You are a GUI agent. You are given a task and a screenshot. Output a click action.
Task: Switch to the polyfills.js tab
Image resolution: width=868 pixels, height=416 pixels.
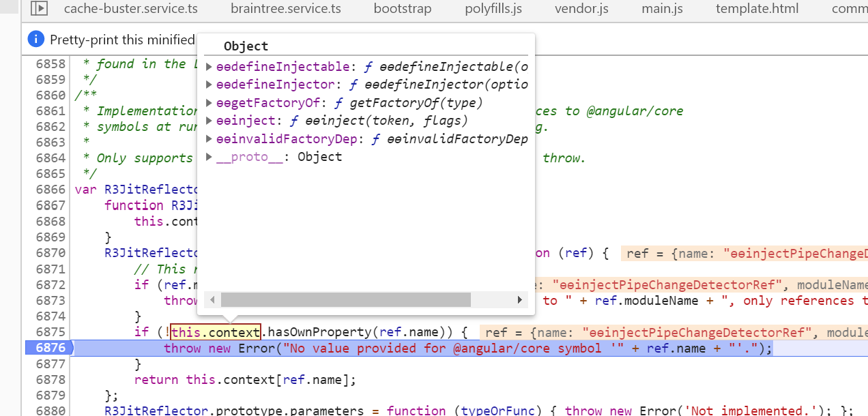coord(493,9)
